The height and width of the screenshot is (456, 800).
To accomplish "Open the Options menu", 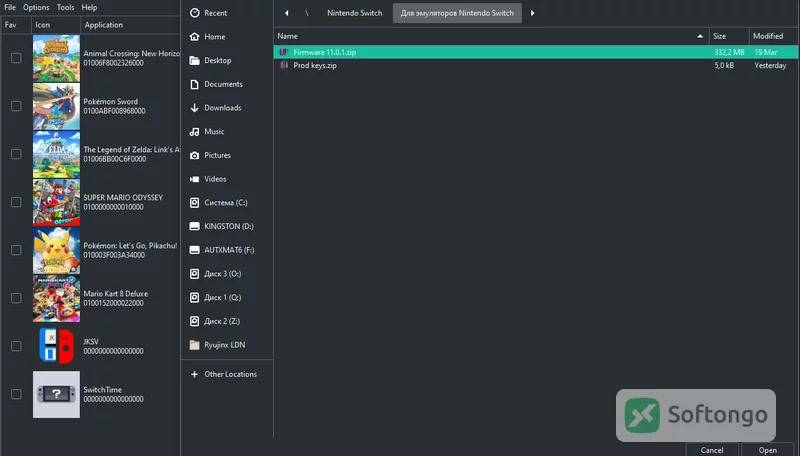I will point(36,7).
